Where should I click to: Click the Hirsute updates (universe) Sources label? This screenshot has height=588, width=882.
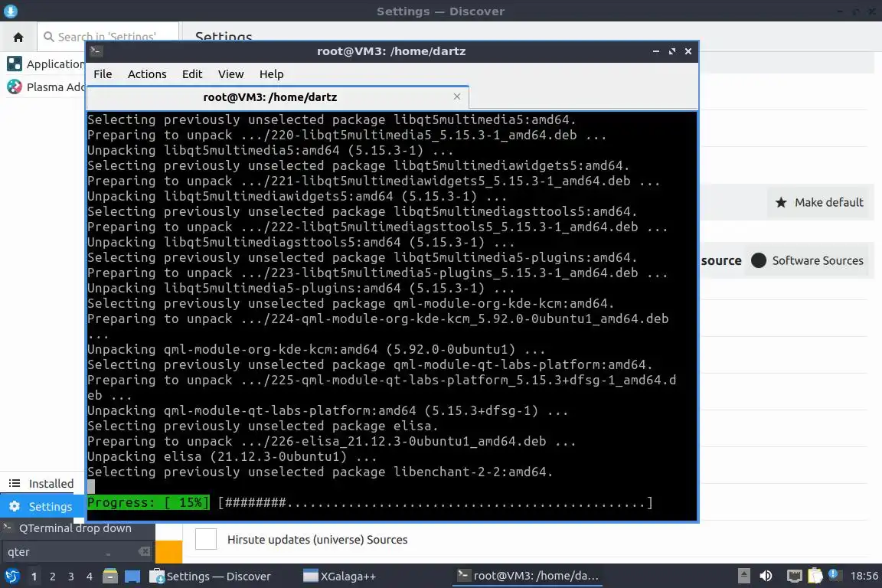pyautogui.click(x=317, y=540)
